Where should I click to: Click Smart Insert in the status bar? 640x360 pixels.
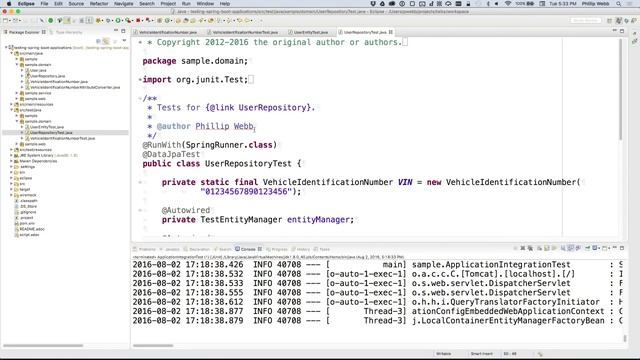[x=482, y=354]
